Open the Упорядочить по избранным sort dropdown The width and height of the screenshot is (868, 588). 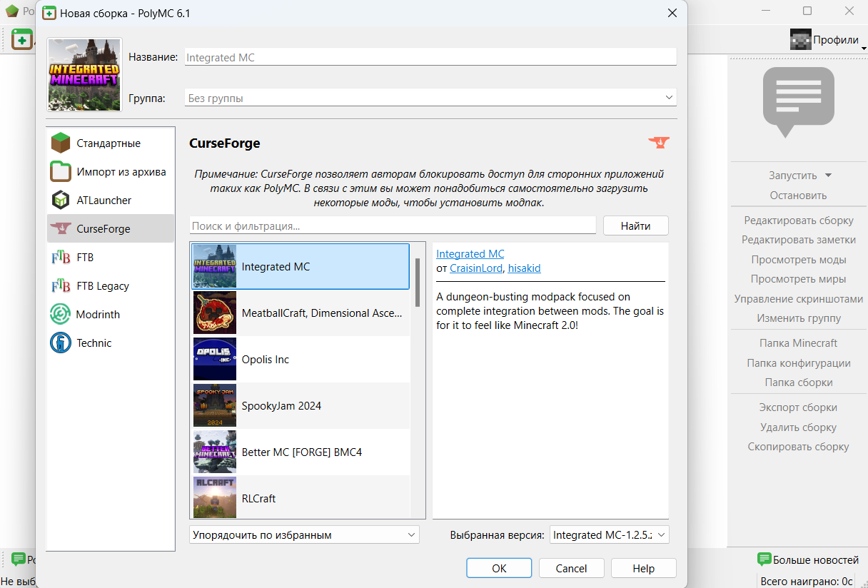305,534
